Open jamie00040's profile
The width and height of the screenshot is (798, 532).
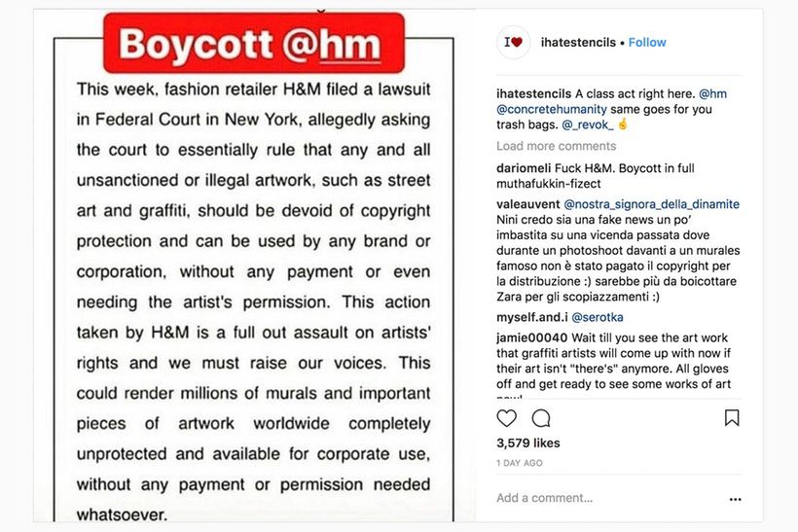point(530,337)
